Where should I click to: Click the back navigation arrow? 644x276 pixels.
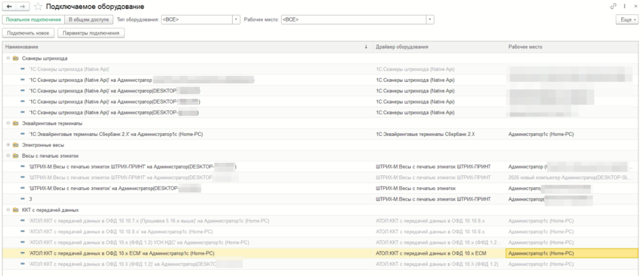click(x=9, y=6)
